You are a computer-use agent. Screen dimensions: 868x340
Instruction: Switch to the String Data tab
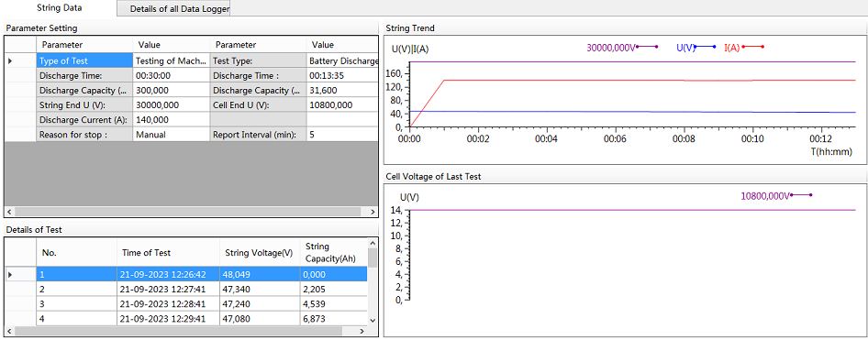tap(59, 7)
